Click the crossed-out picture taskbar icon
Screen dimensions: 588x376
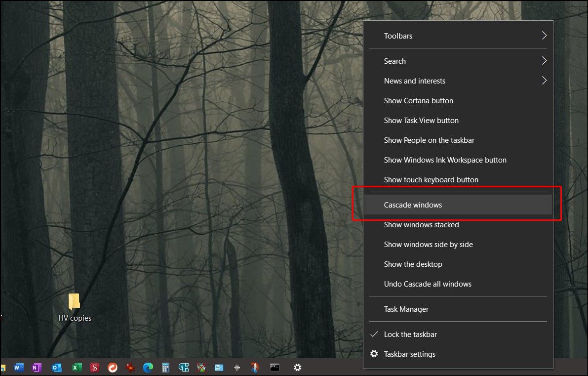pos(202,368)
